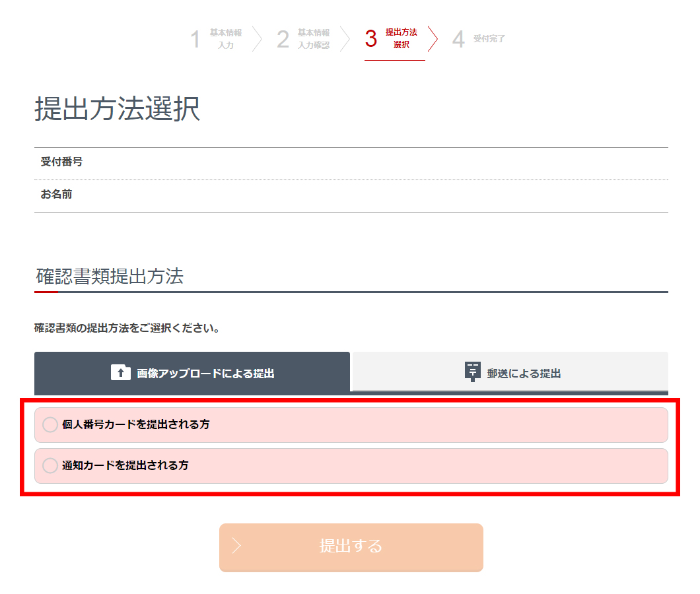The image size is (700, 594).
Task: Select the 個人番号カードを提出される方 radio button
Action: tap(50, 424)
